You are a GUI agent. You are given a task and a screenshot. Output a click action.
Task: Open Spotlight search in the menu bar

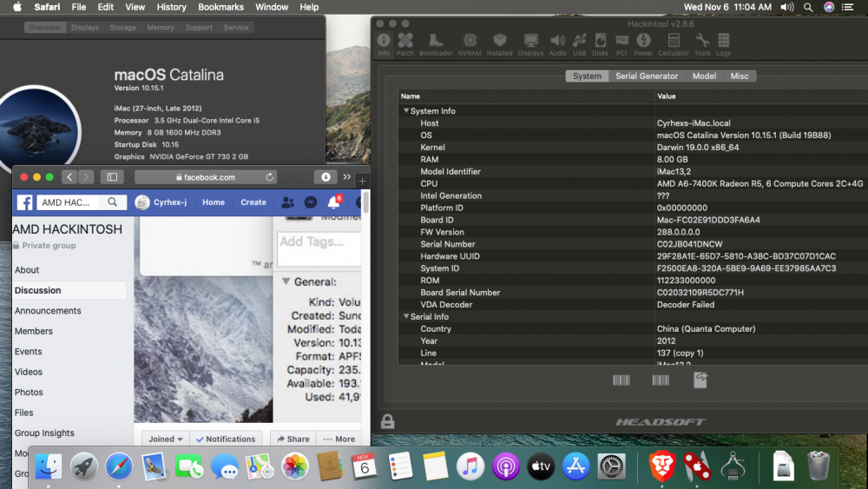point(808,7)
